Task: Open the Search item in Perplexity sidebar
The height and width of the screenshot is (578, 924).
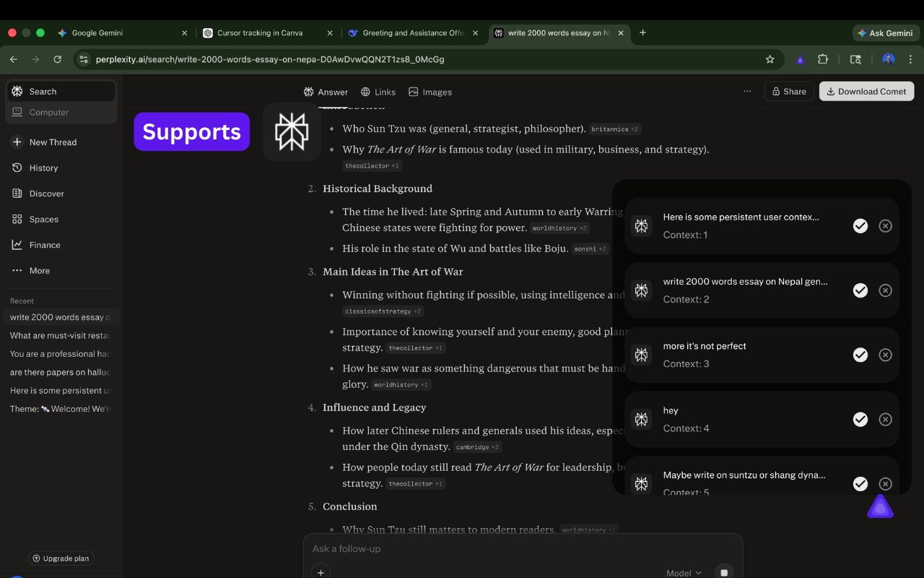Action: [x=61, y=92]
